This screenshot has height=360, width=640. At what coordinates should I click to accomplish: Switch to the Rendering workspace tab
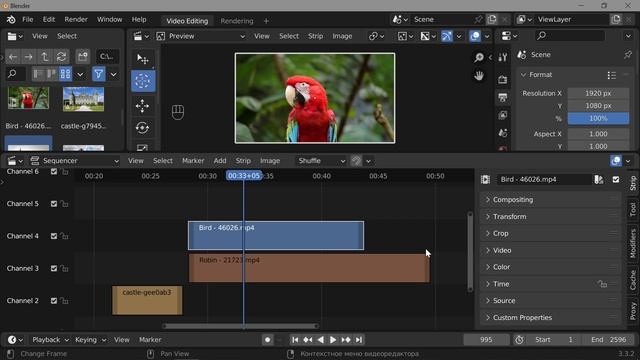[237, 21]
